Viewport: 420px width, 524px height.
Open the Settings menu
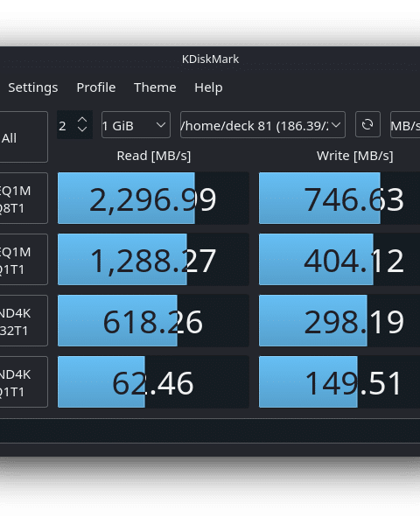click(32, 87)
